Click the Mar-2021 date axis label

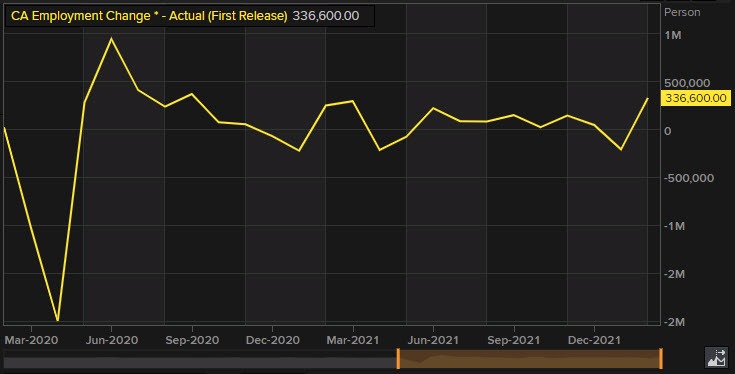[x=353, y=340]
